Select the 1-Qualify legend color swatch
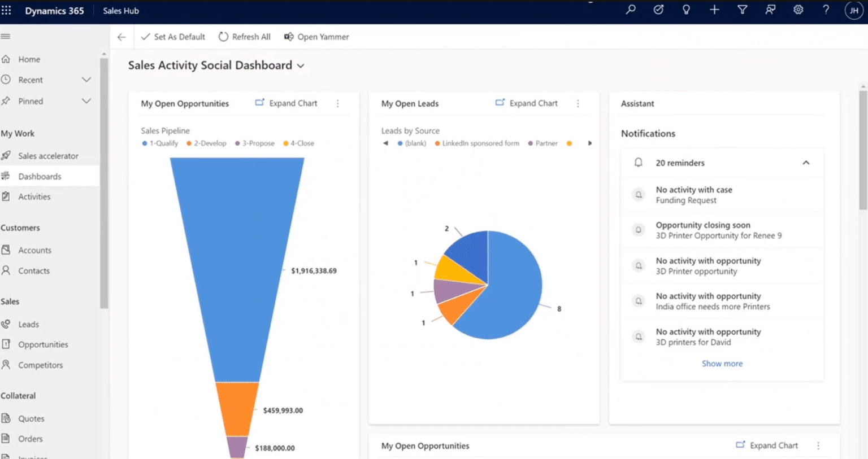Screen dimensions: 868x459 coord(145,143)
